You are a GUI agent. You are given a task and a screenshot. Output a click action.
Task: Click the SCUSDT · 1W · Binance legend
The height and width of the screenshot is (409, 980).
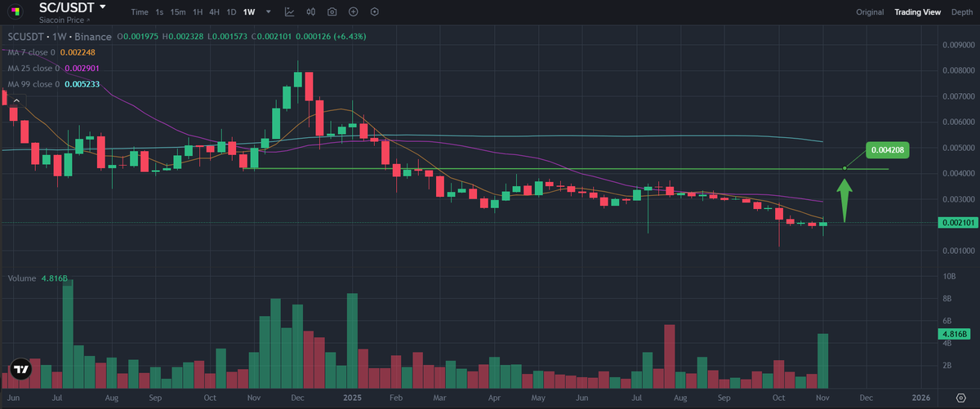(x=60, y=37)
